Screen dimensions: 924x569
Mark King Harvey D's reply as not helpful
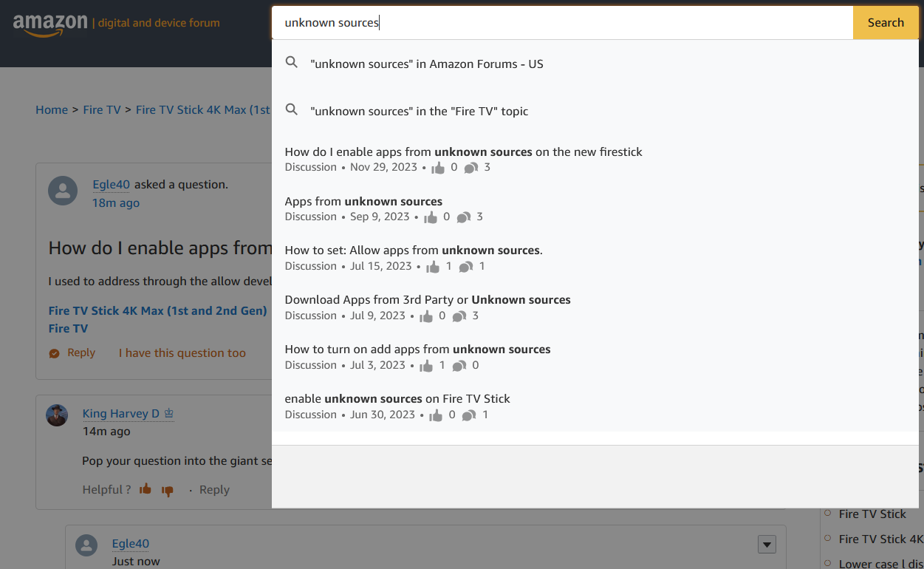167,489
